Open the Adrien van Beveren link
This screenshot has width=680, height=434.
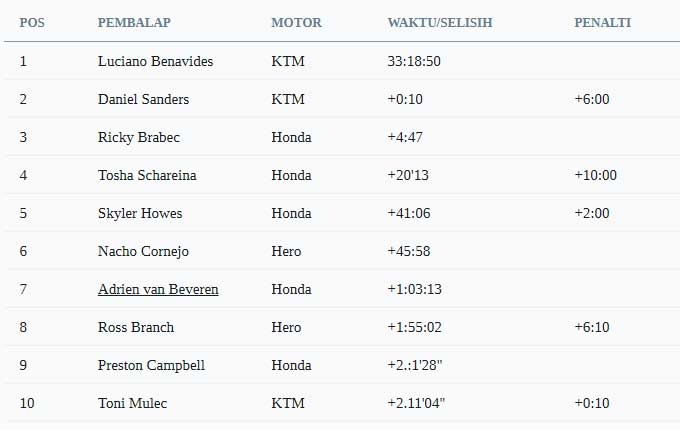click(x=158, y=289)
